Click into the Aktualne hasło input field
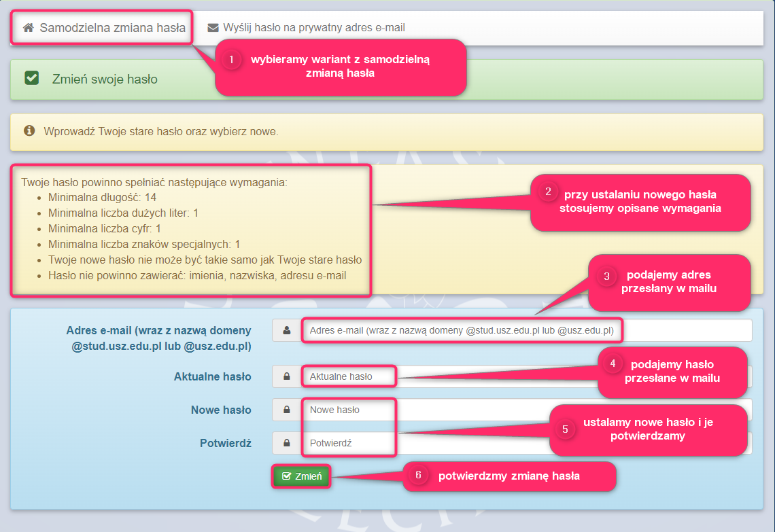 coord(348,376)
